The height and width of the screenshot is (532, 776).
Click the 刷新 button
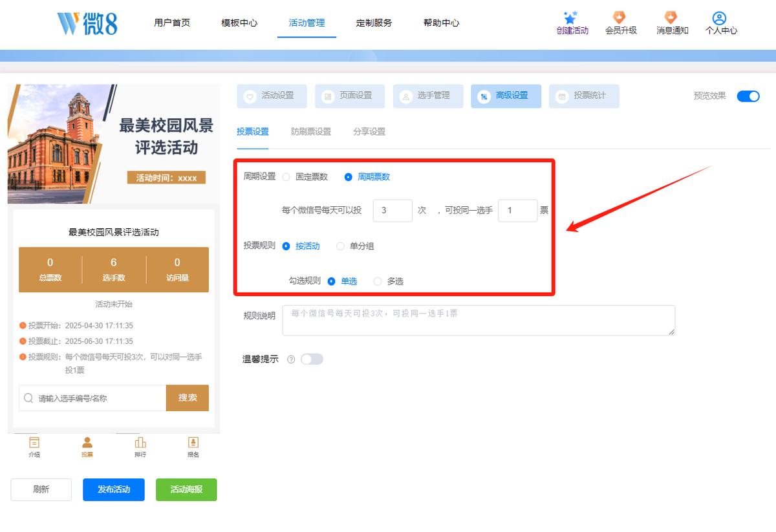pyautogui.click(x=41, y=490)
